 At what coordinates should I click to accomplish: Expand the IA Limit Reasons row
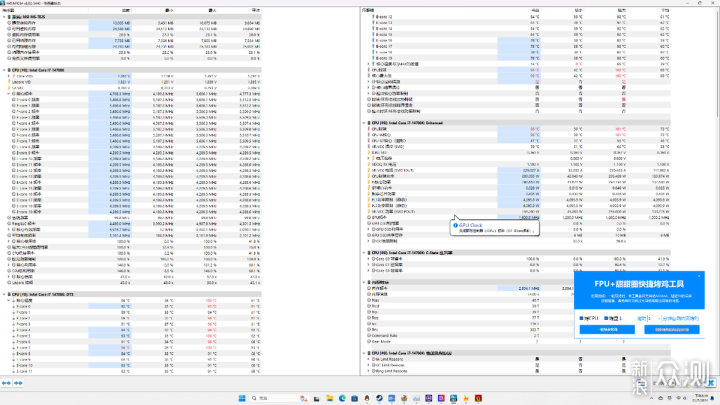click(x=368, y=359)
